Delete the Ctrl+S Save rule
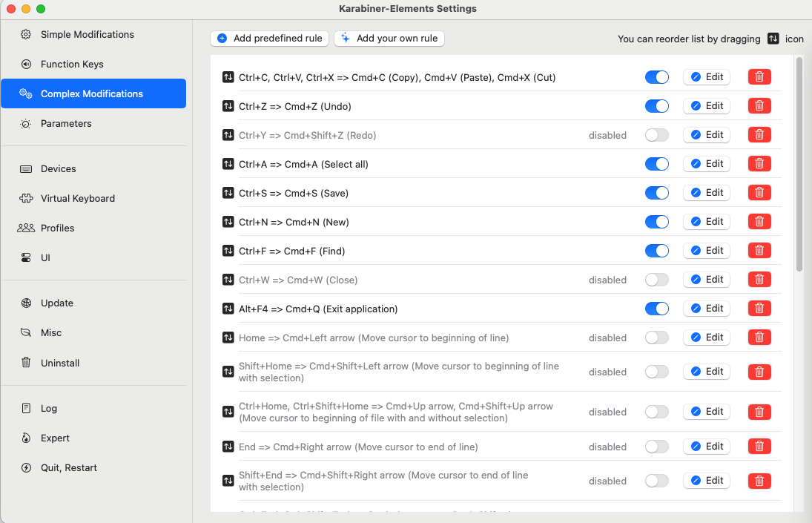The height and width of the screenshot is (523, 812). tap(759, 193)
